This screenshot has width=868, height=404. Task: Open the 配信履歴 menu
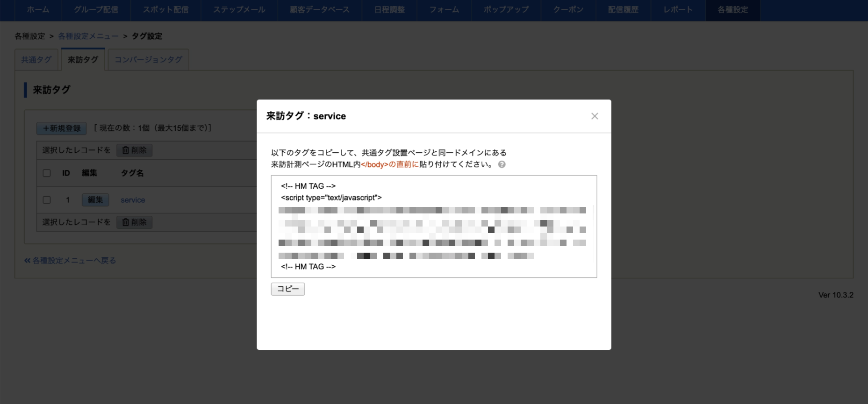(623, 10)
